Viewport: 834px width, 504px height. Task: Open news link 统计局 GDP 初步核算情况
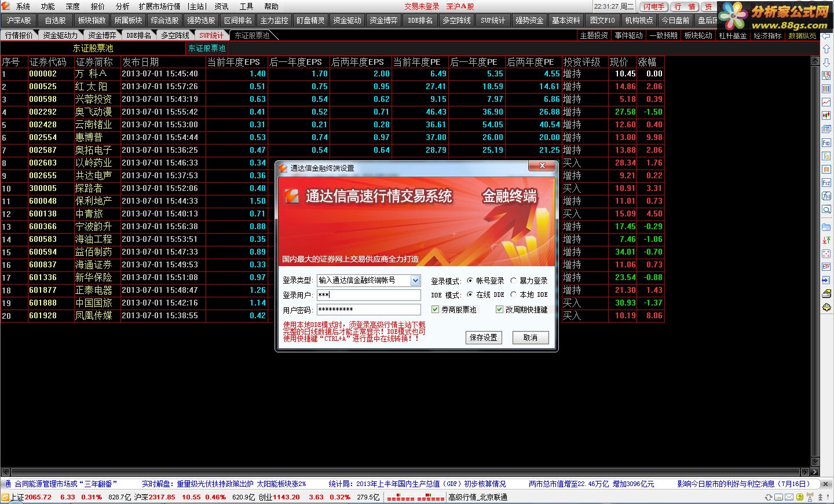(x=417, y=484)
